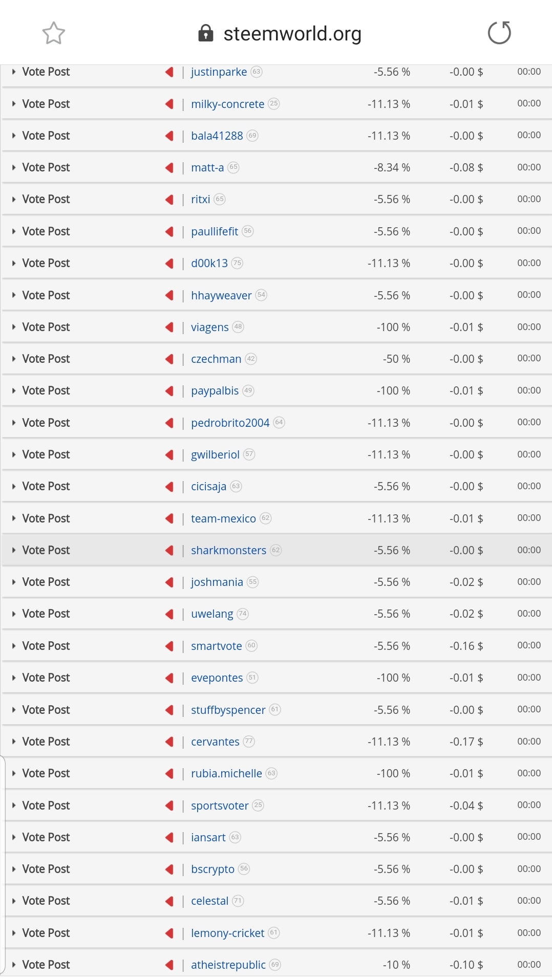Screen dimensions: 552x980
Task: Click red downvote arrow in viagens row
Action: click(x=169, y=327)
